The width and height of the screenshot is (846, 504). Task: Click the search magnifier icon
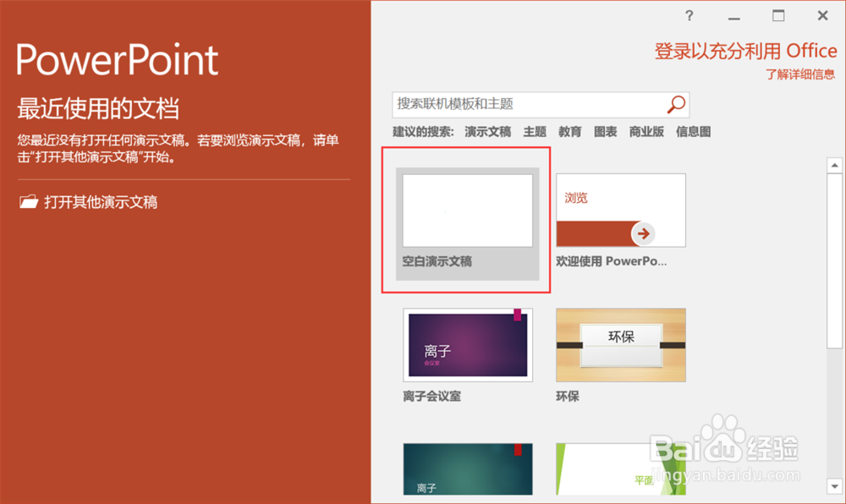pos(675,104)
